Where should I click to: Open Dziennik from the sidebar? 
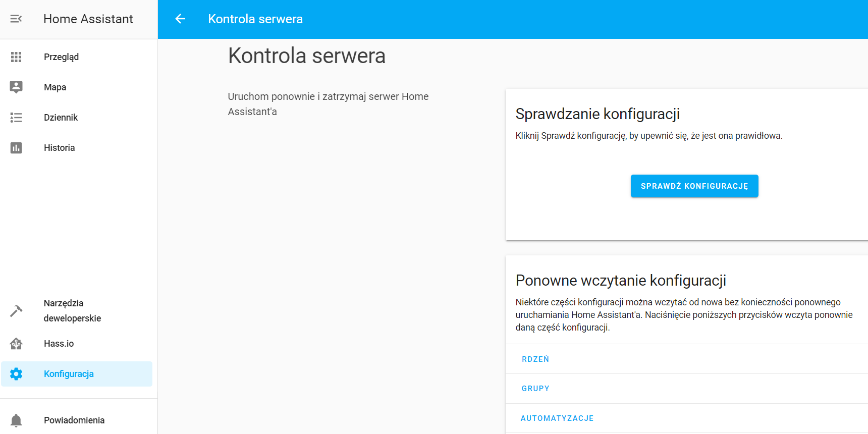tap(61, 118)
